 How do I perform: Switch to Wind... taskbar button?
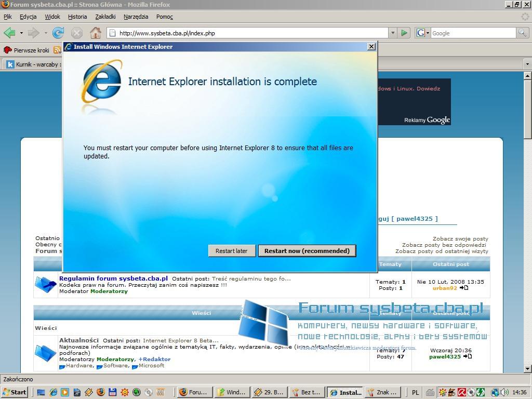click(x=232, y=392)
